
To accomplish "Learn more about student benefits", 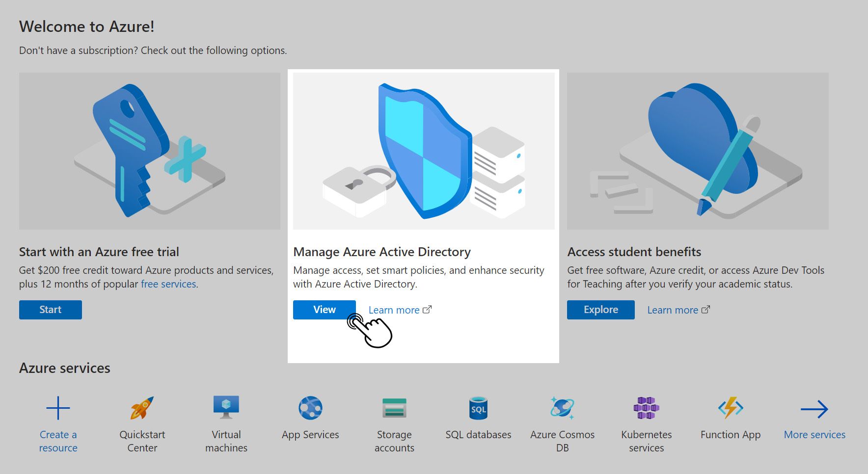I will tap(673, 310).
